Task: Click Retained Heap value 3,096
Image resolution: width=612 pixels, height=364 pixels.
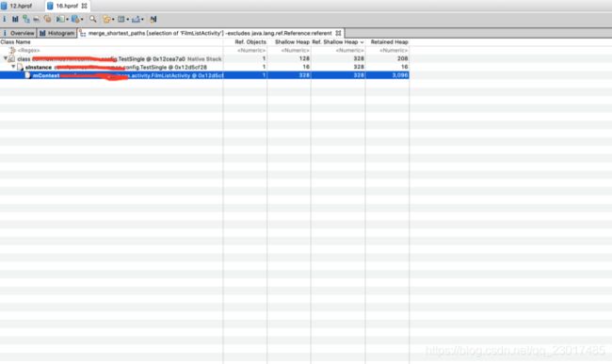Action: point(399,75)
